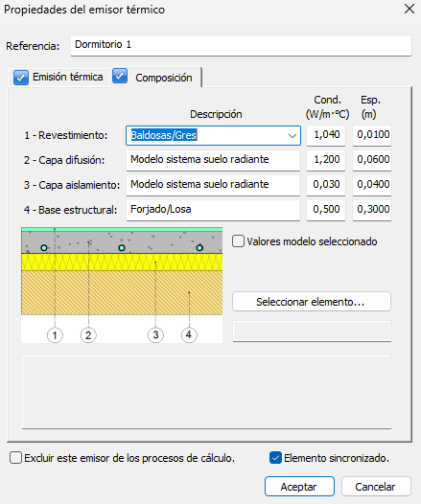This screenshot has height=504, width=421.
Task: Open the Revestimiento dropdown arrow
Action: pyautogui.click(x=292, y=136)
